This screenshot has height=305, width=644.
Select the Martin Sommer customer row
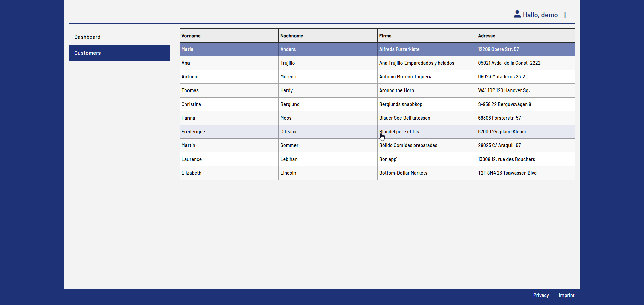pyautogui.click(x=229, y=145)
